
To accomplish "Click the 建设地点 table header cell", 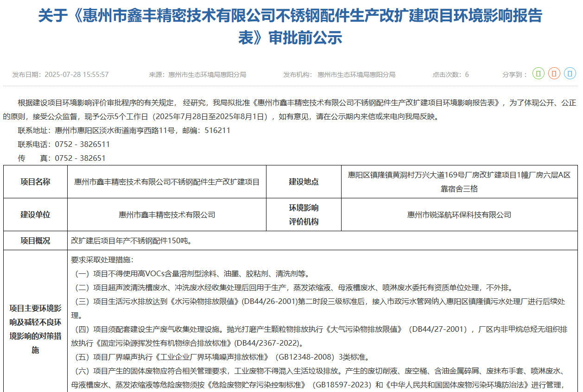I will coord(304,182).
